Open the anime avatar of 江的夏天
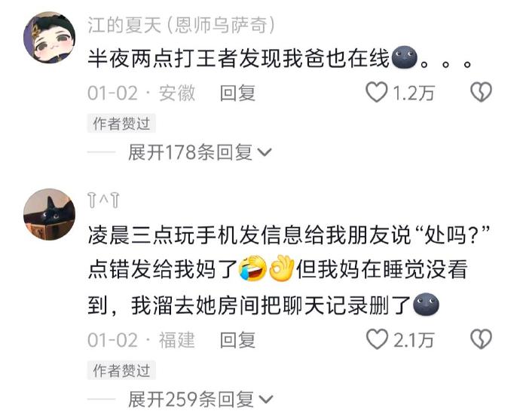520x420 pixels. [x=50, y=37]
